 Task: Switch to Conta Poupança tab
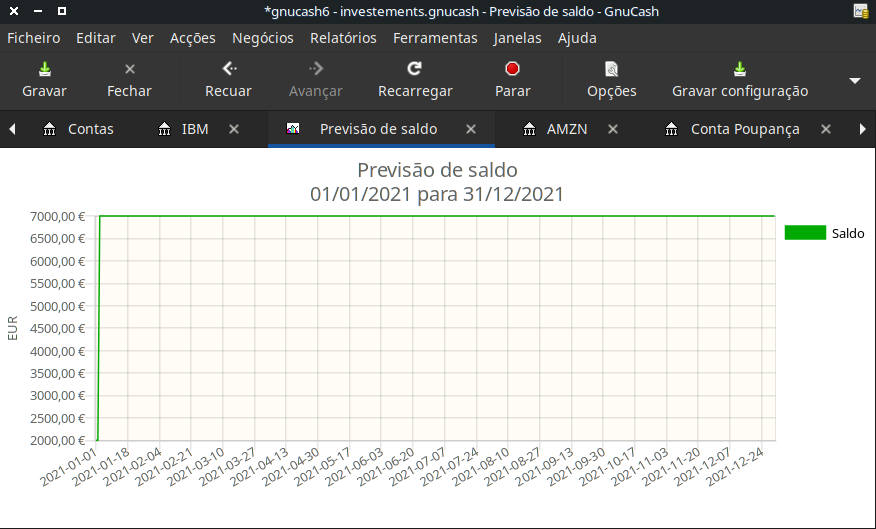745,129
